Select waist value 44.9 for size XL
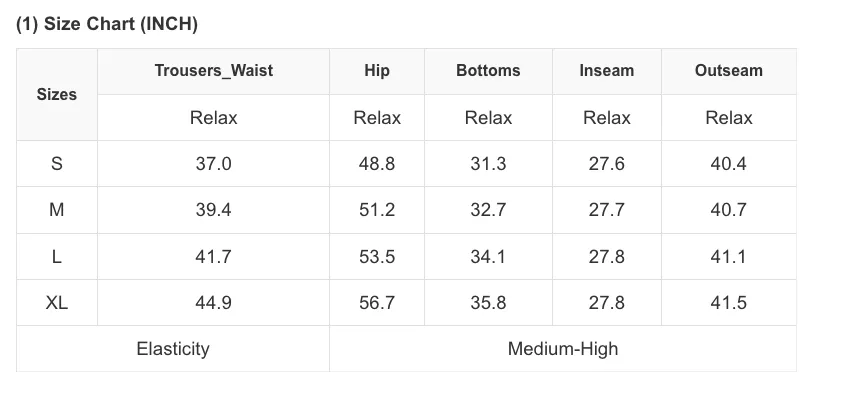This screenshot has width=846, height=398. tap(214, 303)
